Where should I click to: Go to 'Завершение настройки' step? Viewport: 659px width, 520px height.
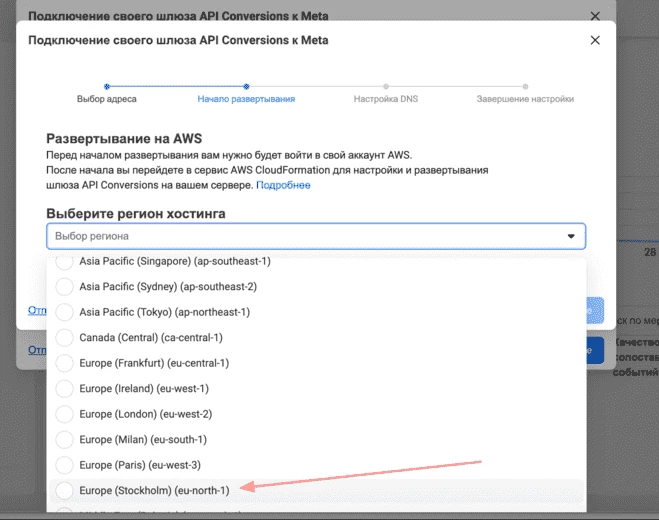(x=525, y=99)
